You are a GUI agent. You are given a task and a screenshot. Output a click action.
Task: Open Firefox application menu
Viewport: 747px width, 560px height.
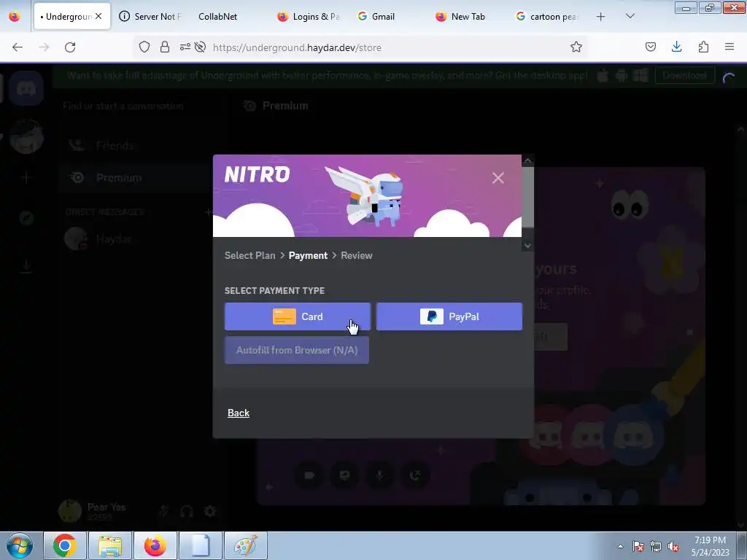[x=729, y=47]
